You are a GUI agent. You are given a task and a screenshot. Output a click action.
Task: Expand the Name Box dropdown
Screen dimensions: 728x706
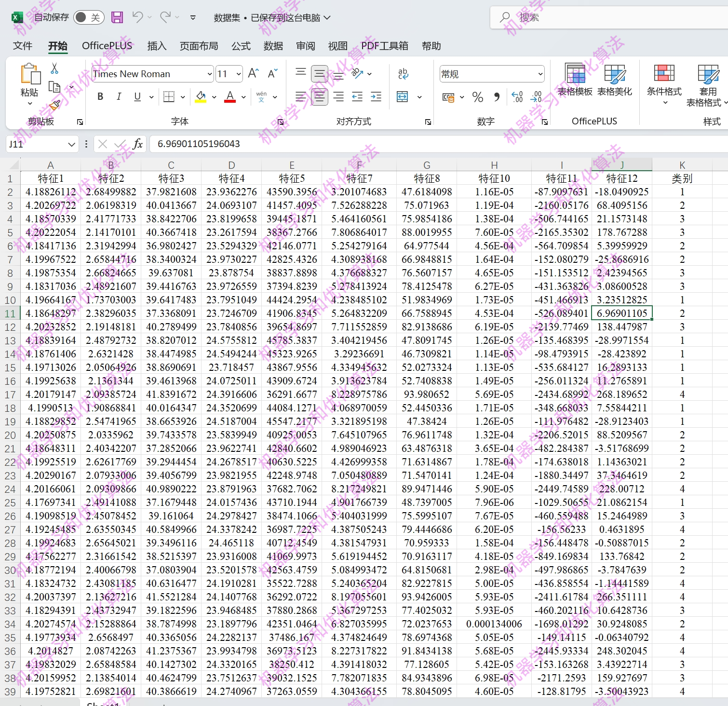[x=71, y=144]
